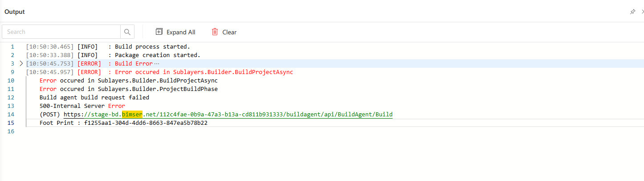This screenshot has width=644, height=181.
Task: Expand the collapsed Build Error line
Action: [x=21, y=63]
